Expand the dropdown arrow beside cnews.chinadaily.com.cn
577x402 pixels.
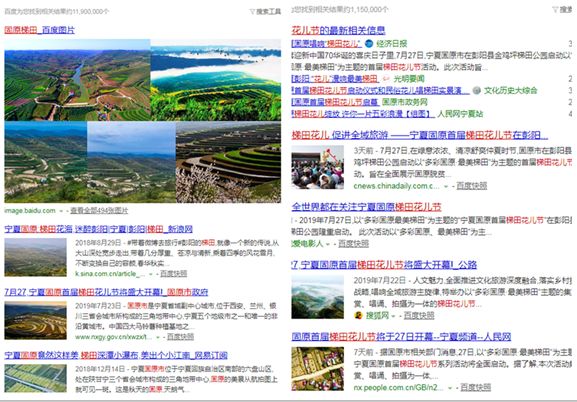point(446,186)
